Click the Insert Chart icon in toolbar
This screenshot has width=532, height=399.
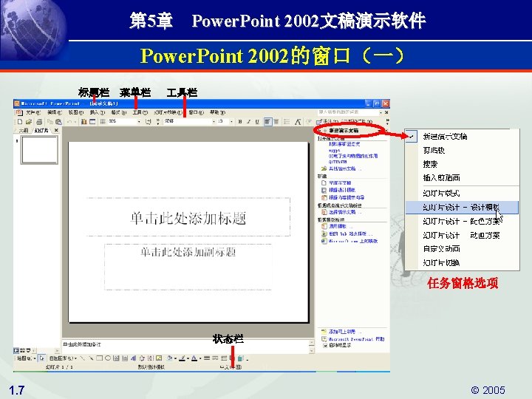point(83,121)
